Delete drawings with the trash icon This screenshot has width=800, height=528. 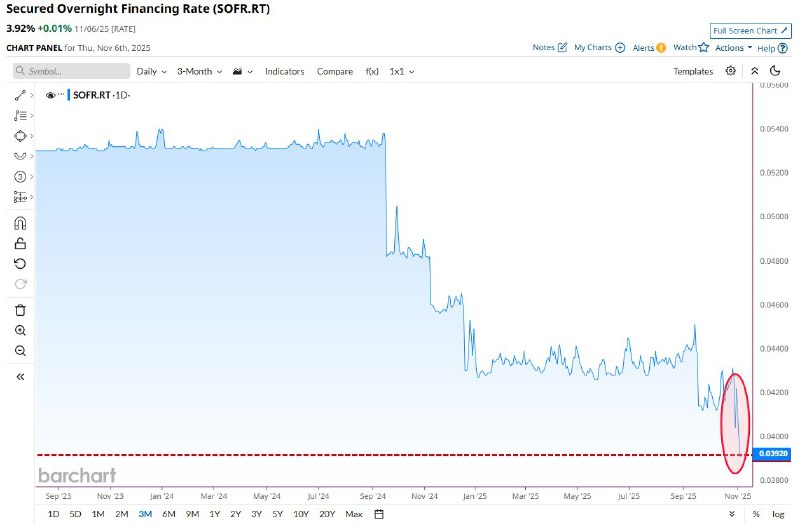point(20,310)
